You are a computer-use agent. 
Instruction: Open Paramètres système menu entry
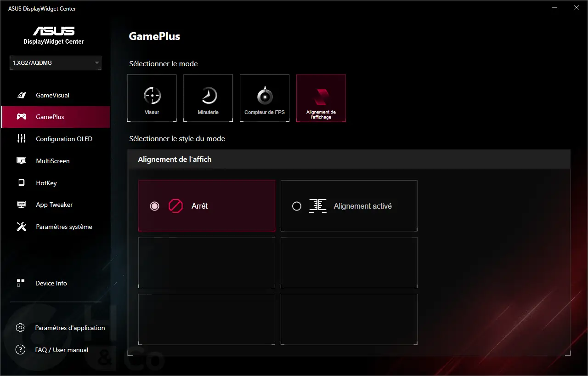[x=55, y=227]
